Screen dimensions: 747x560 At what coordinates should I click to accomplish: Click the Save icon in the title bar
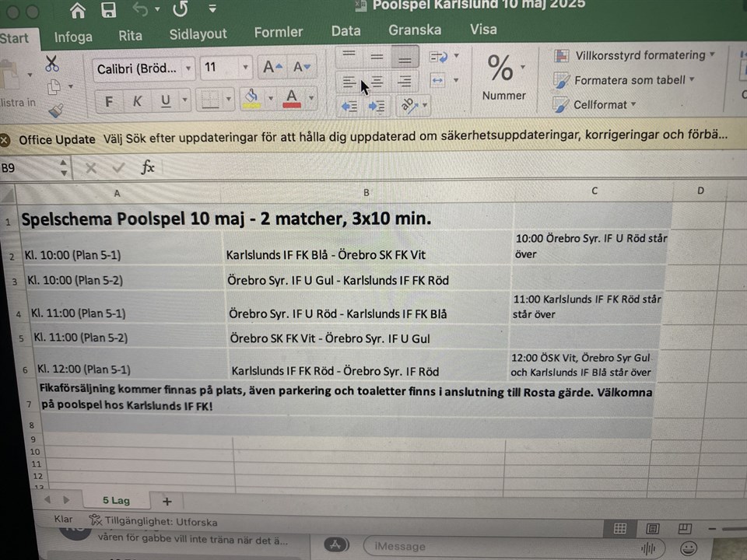click(x=109, y=10)
